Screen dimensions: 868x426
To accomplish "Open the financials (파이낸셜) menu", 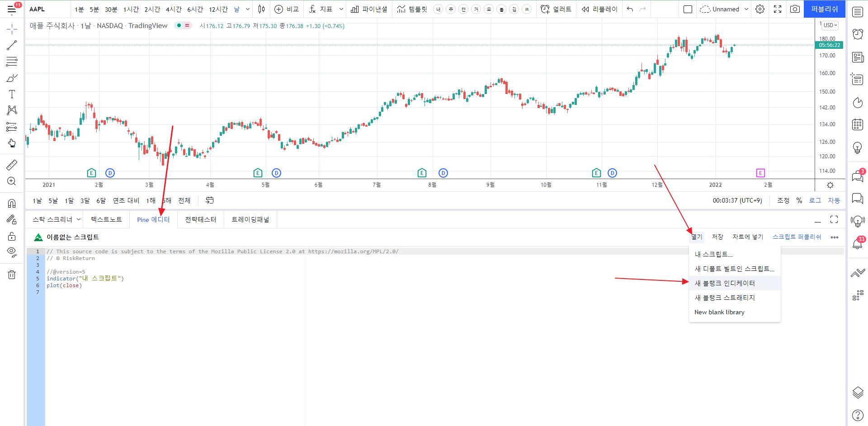I will click(x=369, y=9).
